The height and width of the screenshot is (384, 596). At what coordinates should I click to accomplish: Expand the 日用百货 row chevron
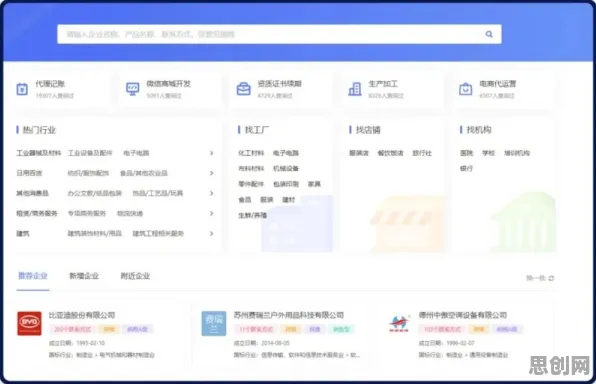(212, 173)
